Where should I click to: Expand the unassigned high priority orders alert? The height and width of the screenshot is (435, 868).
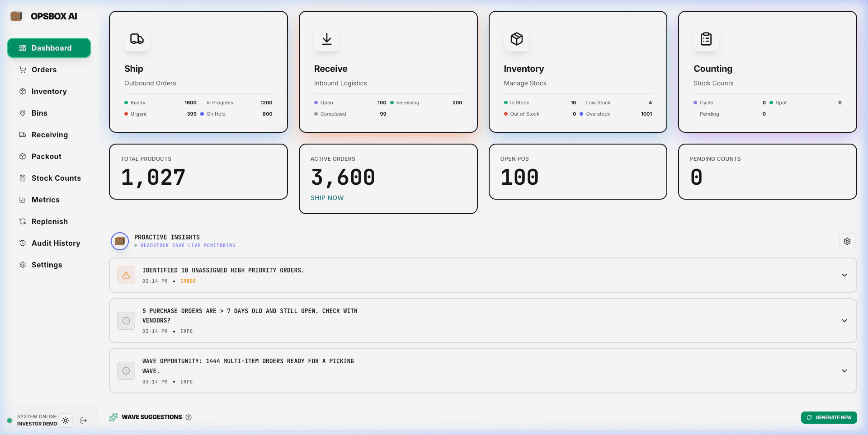click(x=845, y=275)
